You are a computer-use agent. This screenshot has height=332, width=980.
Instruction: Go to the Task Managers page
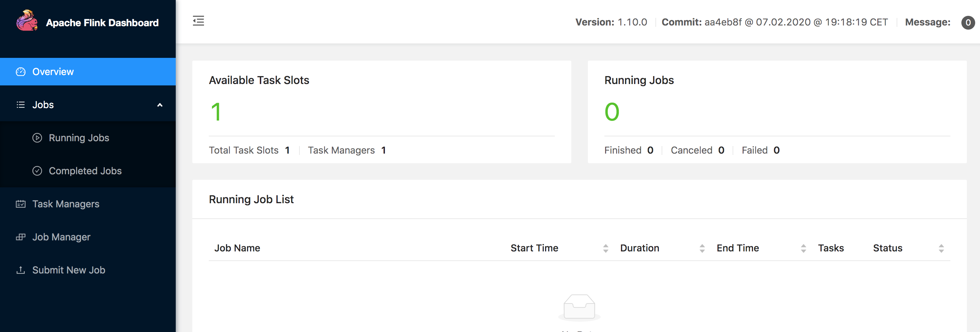click(x=65, y=204)
